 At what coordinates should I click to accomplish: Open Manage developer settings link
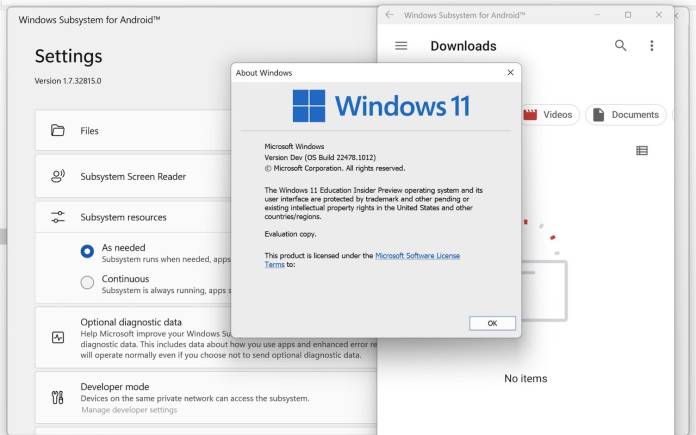click(x=129, y=410)
